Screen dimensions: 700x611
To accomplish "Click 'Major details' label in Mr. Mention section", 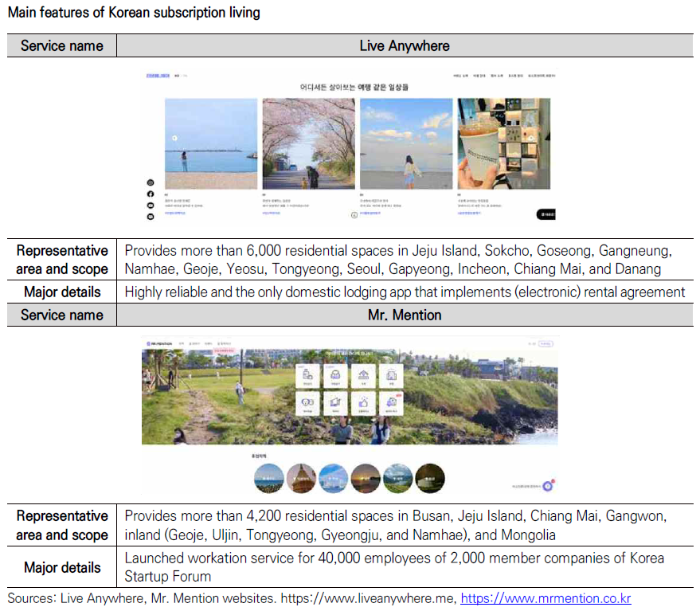I will [x=62, y=567].
